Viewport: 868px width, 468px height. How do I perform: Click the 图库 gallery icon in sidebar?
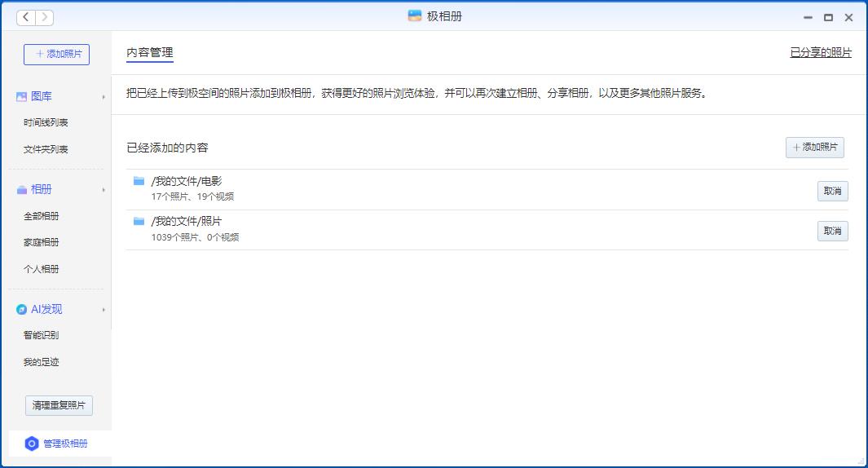(x=21, y=96)
